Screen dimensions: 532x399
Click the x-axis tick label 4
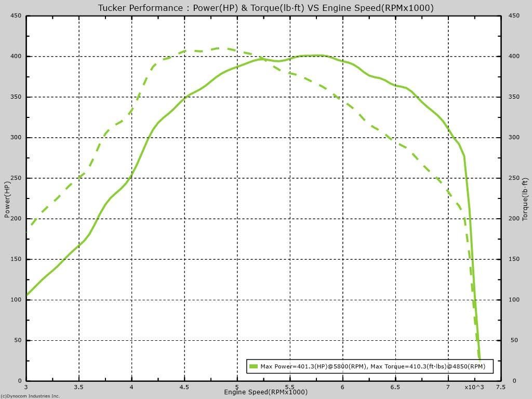pyautogui.click(x=131, y=387)
